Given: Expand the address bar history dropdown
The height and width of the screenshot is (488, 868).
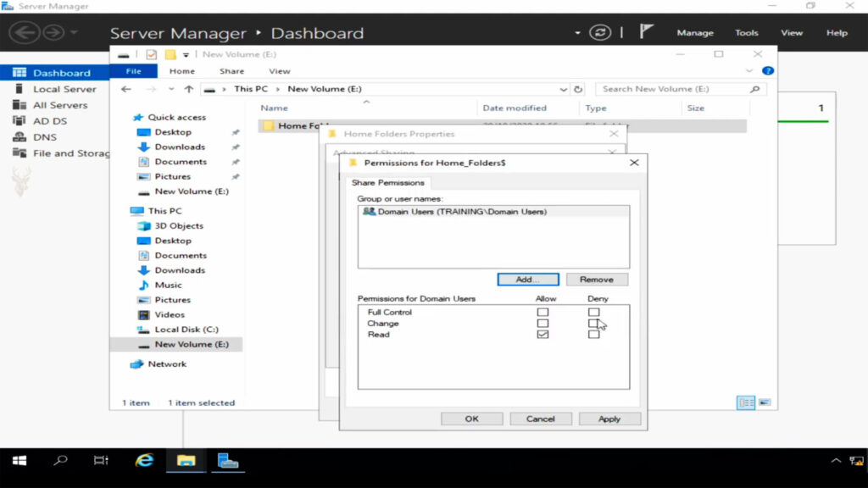Looking at the screenshot, I should [x=563, y=89].
